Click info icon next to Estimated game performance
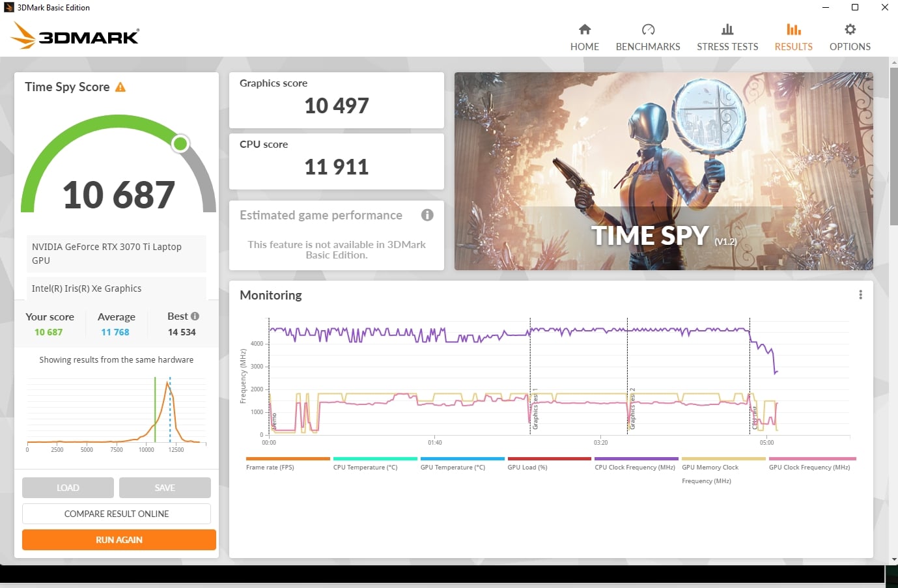The width and height of the screenshot is (898, 588). [427, 215]
